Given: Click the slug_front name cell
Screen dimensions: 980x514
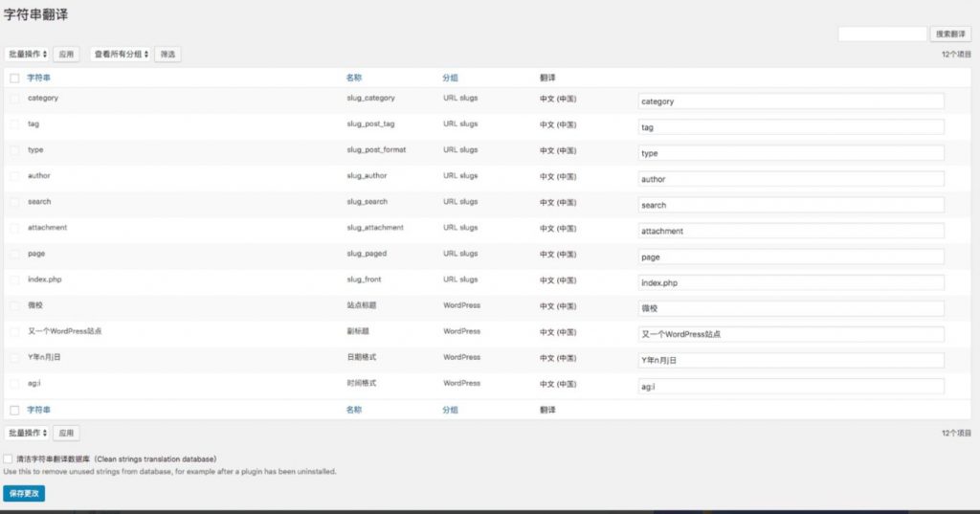Looking at the screenshot, I should [364, 279].
